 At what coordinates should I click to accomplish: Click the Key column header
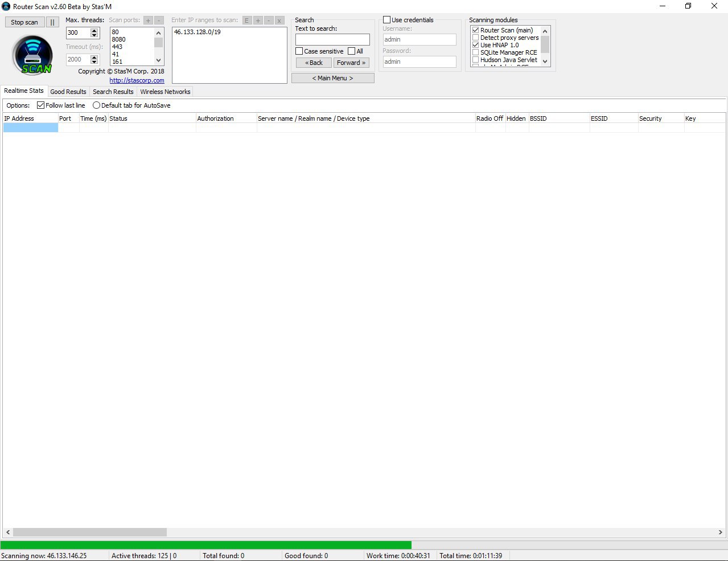[x=705, y=118]
